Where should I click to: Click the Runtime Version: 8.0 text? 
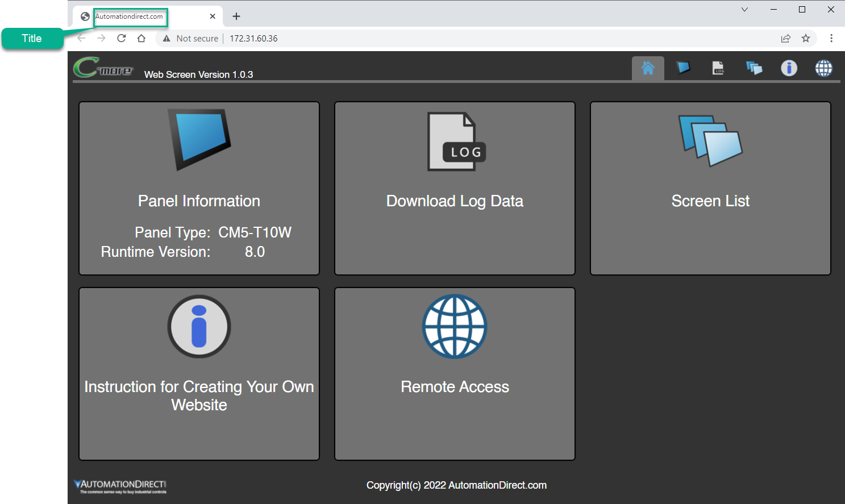183,252
